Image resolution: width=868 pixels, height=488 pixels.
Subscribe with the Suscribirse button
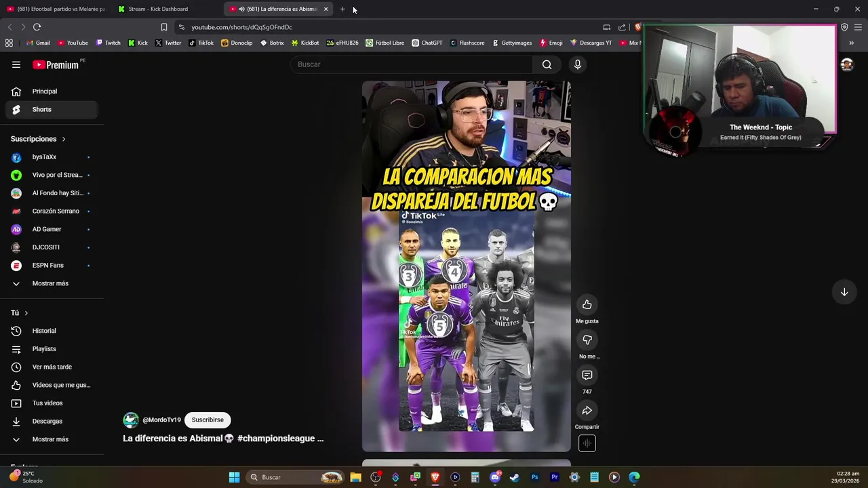coord(208,420)
